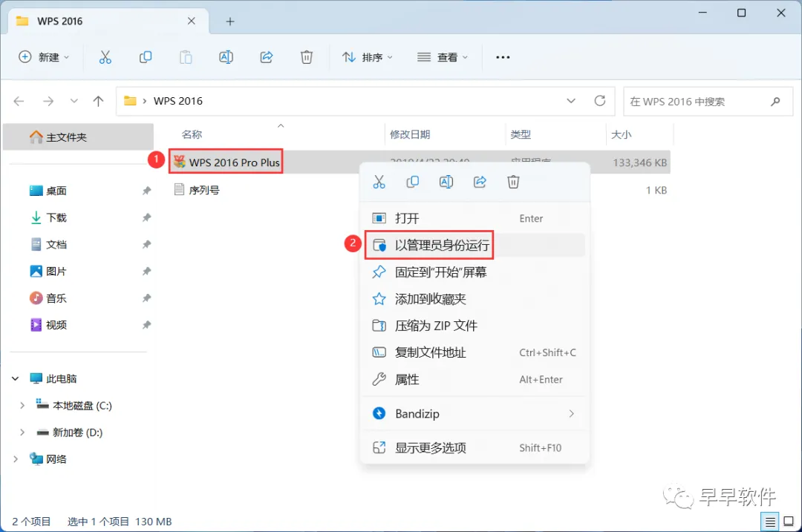Click the Delete icon in the context menu
The image size is (802, 532).
(513, 182)
